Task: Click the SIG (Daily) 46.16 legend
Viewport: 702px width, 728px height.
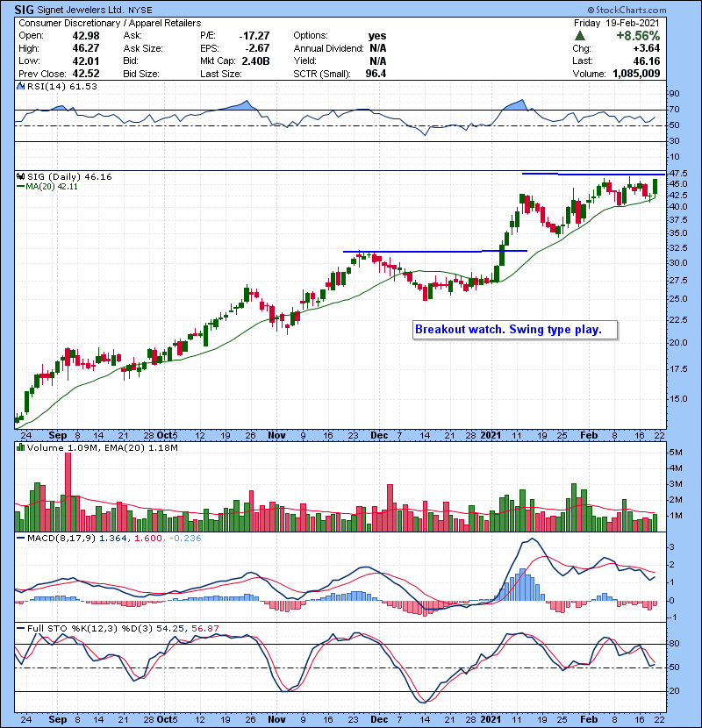Action: point(69,177)
